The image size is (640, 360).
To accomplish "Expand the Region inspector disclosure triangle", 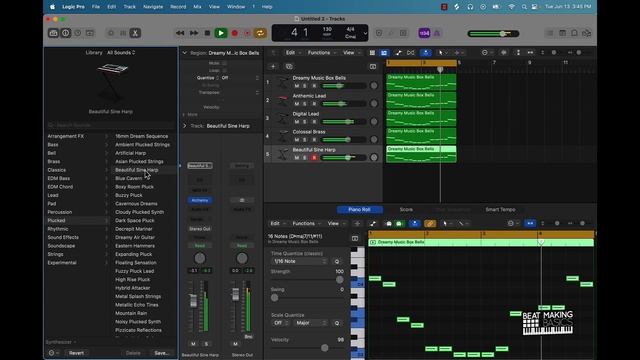I will [x=184, y=53].
